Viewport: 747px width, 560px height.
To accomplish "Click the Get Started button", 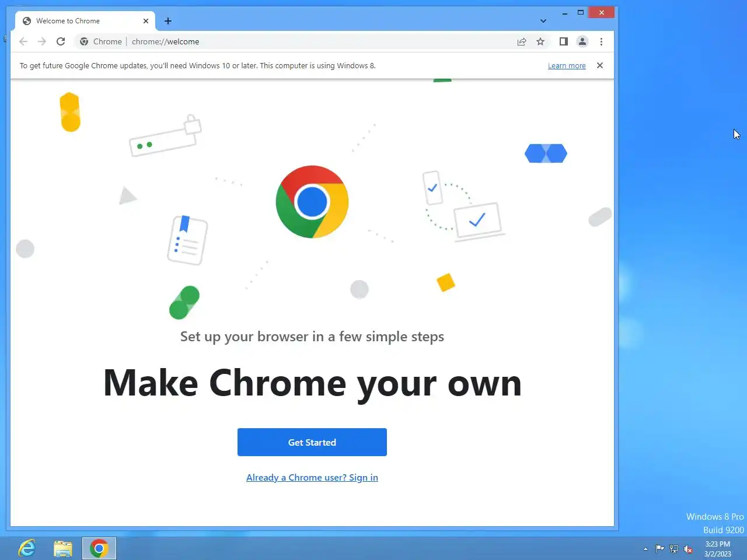I will click(x=312, y=442).
